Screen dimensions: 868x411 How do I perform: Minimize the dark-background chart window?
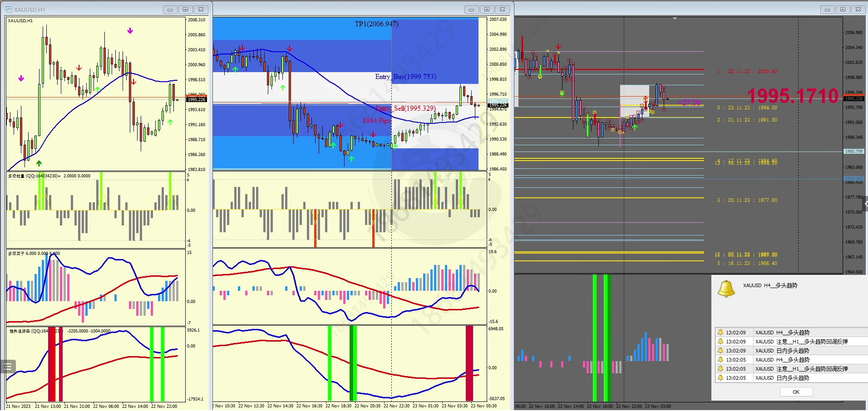coord(828,10)
